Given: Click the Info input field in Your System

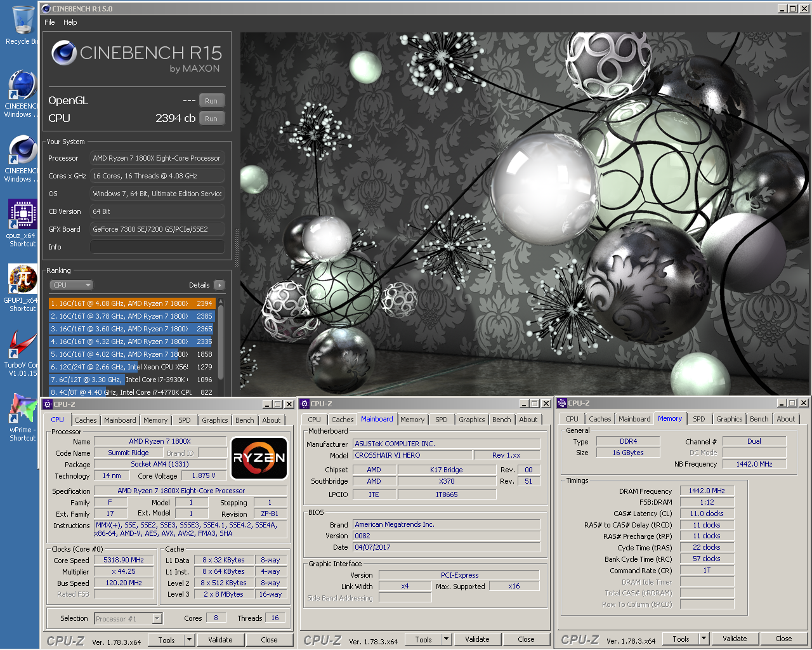Looking at the screenshot, I should [x=157, y=247].
